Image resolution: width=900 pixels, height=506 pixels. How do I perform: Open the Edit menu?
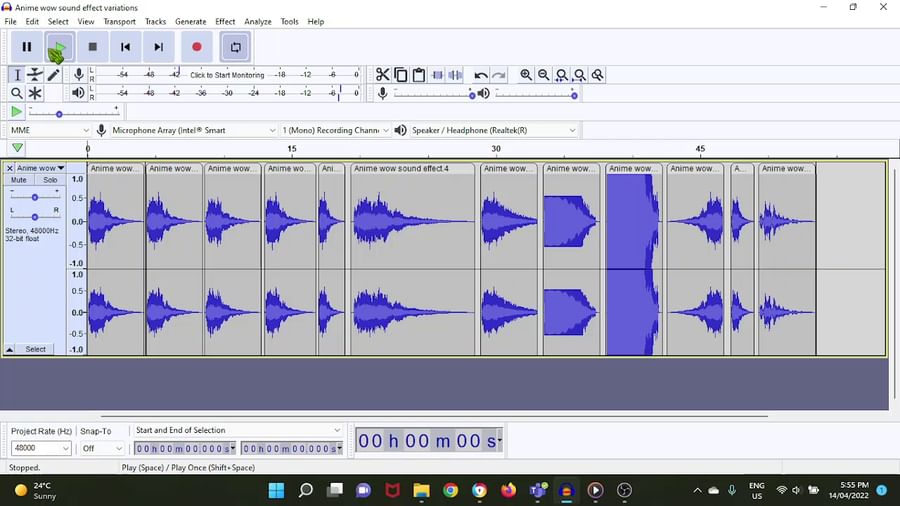tap(32, 21)
